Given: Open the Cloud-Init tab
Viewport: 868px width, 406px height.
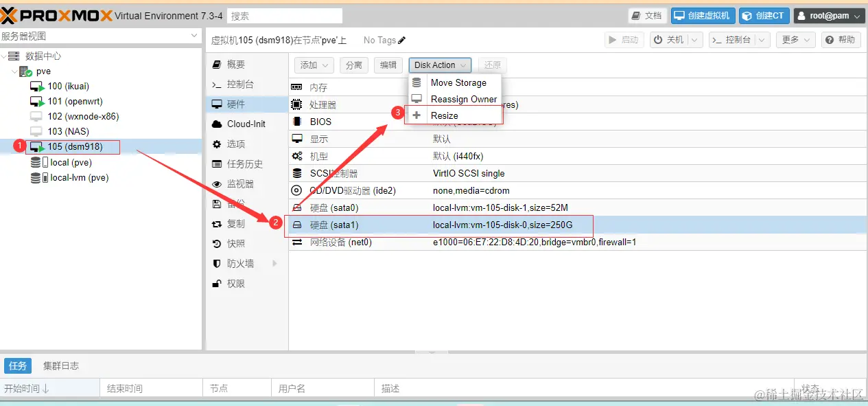Looking at the screenshot, I should (x=247, y=124).
